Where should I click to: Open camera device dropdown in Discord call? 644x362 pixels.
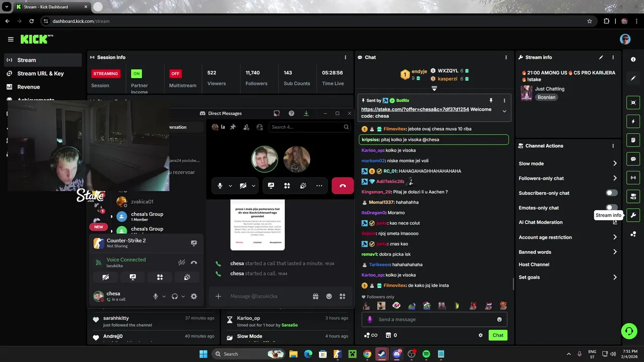tap(254, 186)
